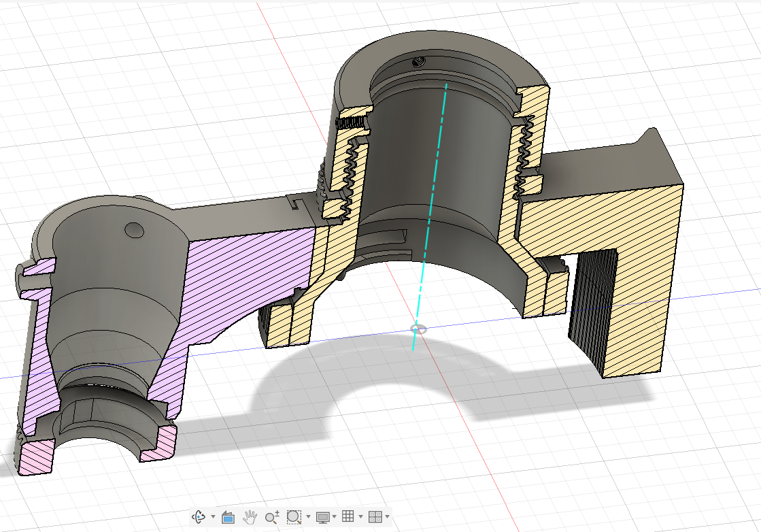Activate the Pan hand tool

tap(250, 517)
